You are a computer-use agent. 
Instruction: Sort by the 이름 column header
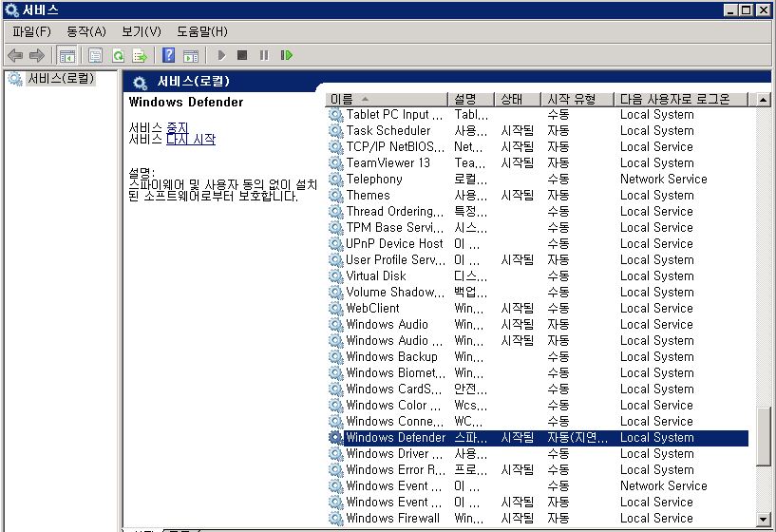click(387, 100)
